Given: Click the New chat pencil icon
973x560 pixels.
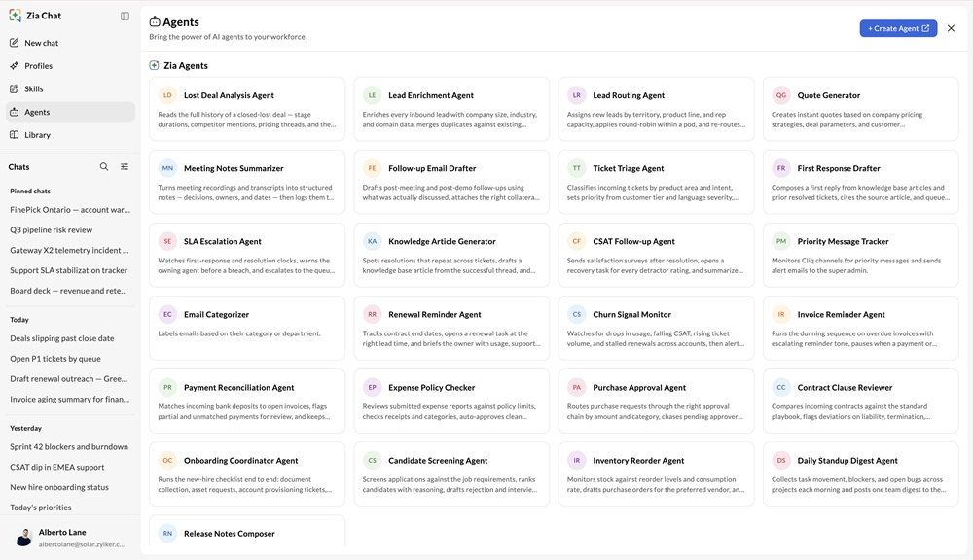Looking at the screenshot, I should (15, 43).
